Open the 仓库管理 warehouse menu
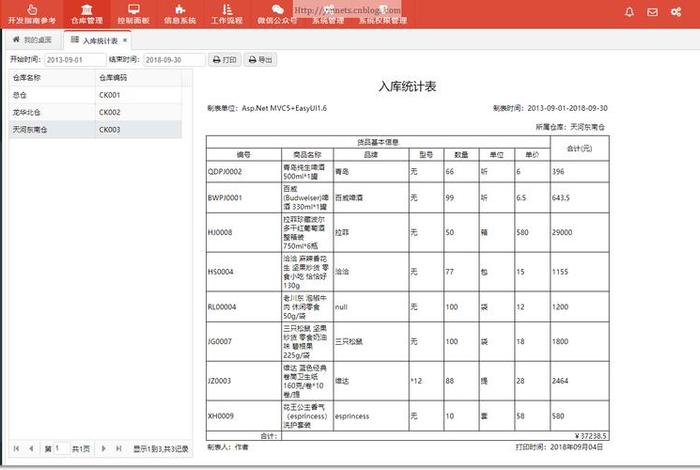 [x=87, y=14]
